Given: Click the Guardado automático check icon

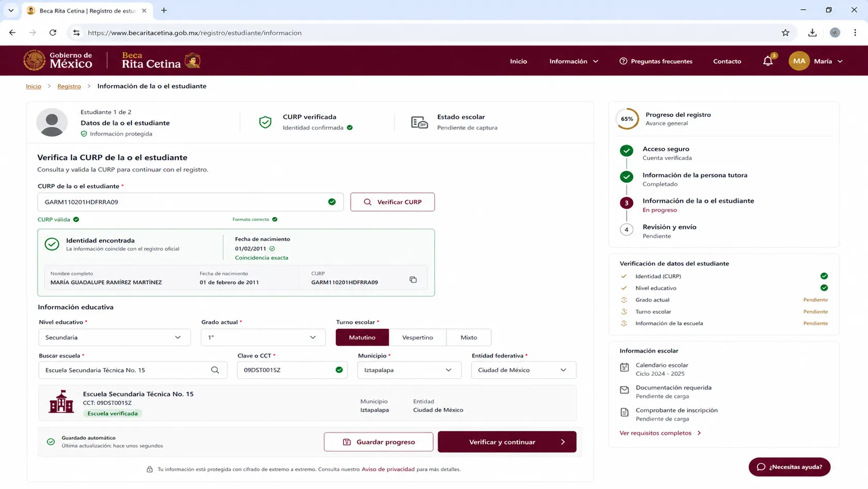Looking at the screenshot, I should 51,442.
